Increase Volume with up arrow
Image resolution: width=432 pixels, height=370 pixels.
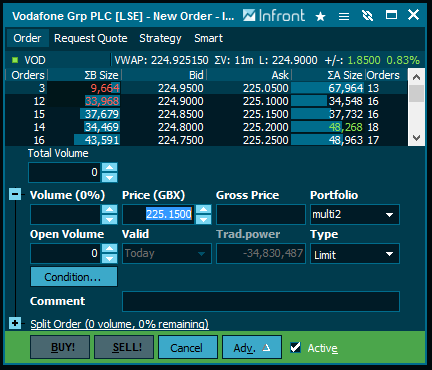tap(110, 209)
